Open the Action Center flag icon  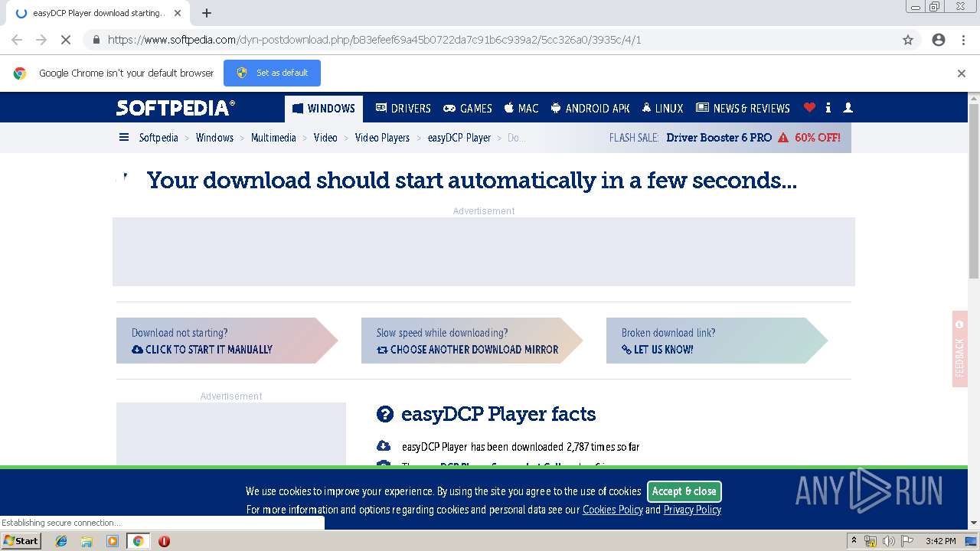[906, 541]
